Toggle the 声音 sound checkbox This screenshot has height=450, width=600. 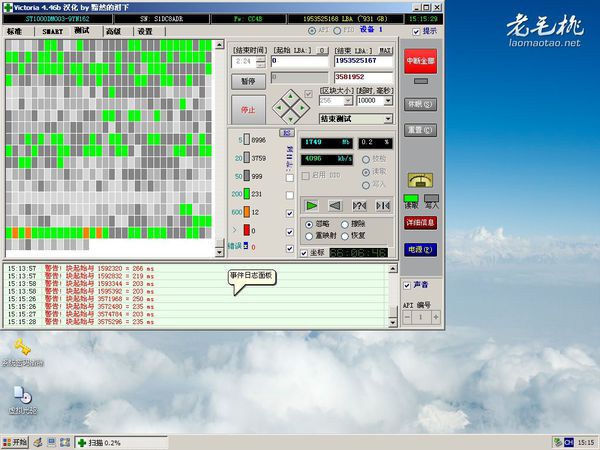click(x=407, y=285)
